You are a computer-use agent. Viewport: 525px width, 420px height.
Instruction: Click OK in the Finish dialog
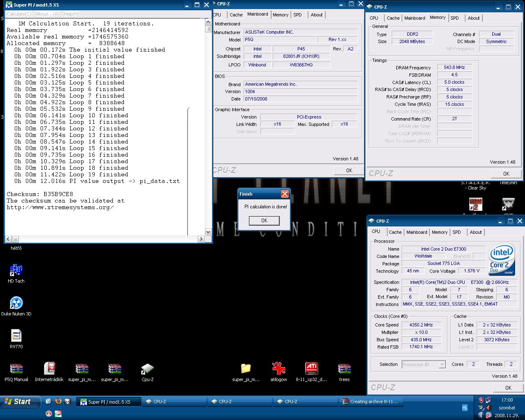coord(264,221)
